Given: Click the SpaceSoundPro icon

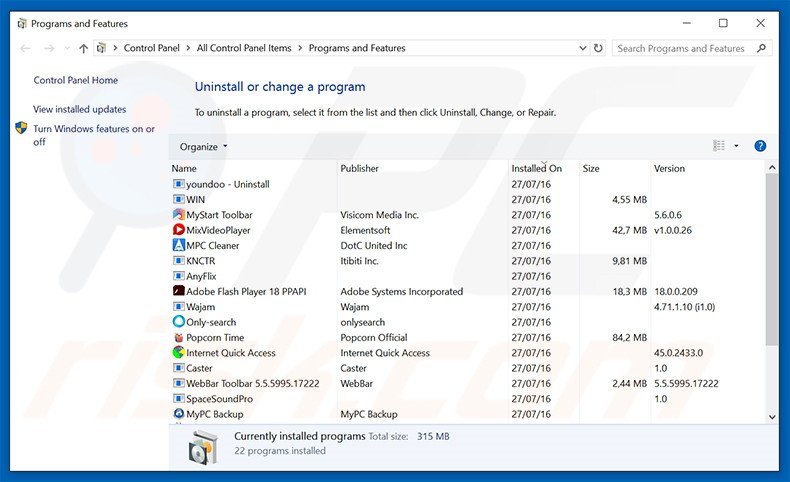Looking at the screenshot, I should 178,398.
